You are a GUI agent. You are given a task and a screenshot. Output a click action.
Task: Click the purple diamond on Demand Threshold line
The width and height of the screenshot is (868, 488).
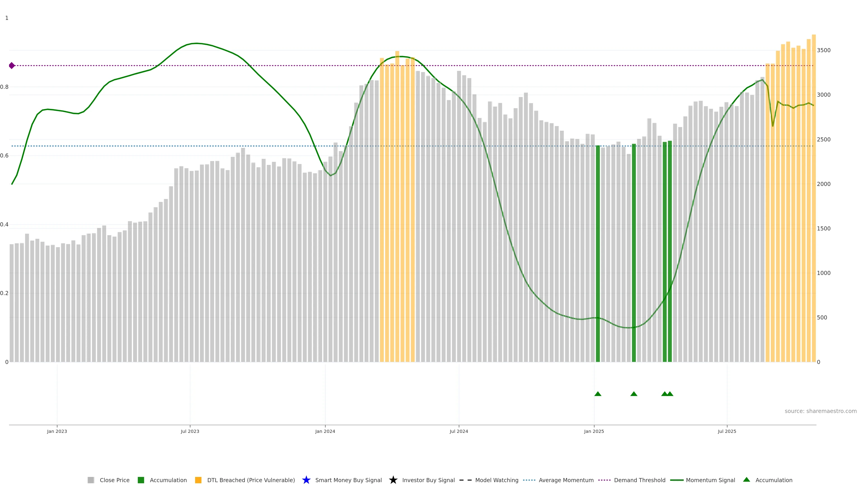click(12, 66)
